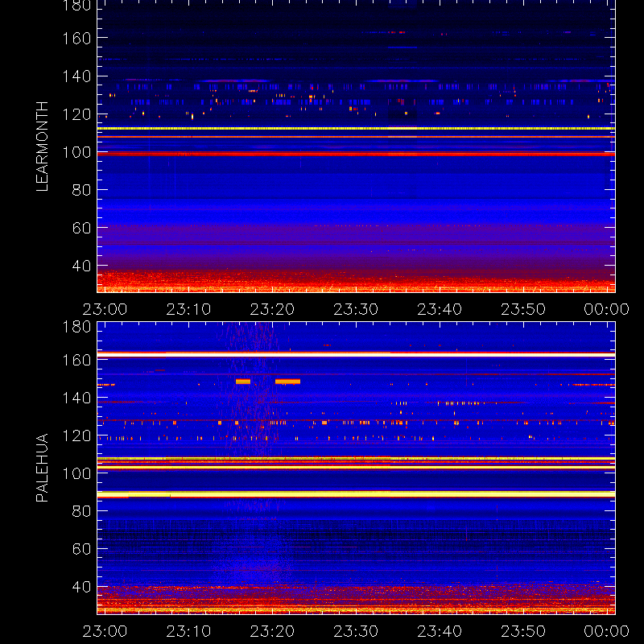The image size is (644, 644).
Task: Click the 23:10 time label under Learmonth plot
Action: pos(188,309)
